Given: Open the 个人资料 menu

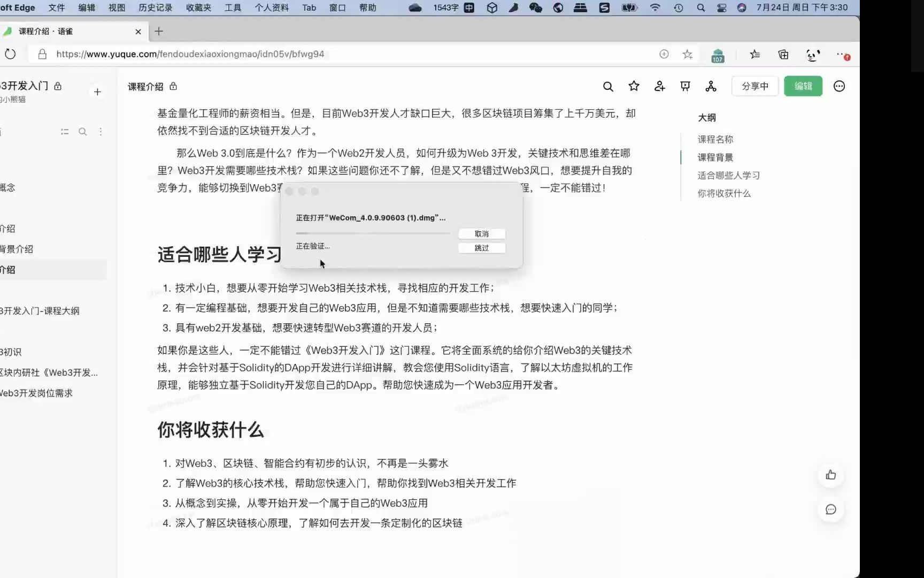Looking at the screenshot, I should tap(272, 7).
